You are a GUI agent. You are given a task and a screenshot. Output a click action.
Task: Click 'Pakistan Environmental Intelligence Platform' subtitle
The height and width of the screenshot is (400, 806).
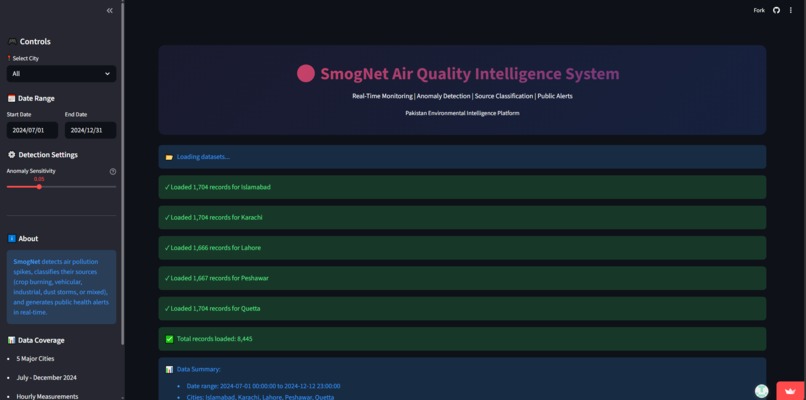462,113
